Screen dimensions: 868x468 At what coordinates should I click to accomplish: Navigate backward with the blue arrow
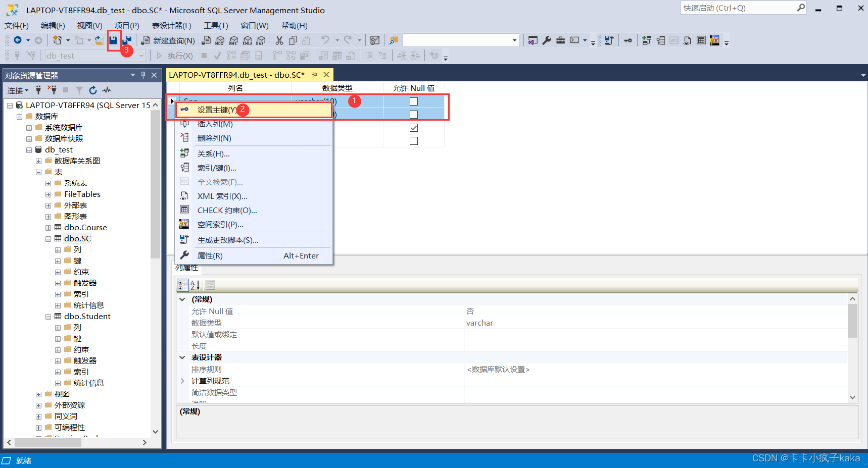[18, 40]
